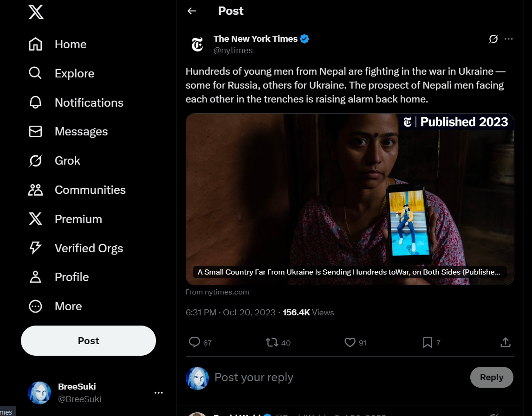Open the nytimes.com article preview image
This screenshot has height=416, width=532.
click(x=350, y=199)
